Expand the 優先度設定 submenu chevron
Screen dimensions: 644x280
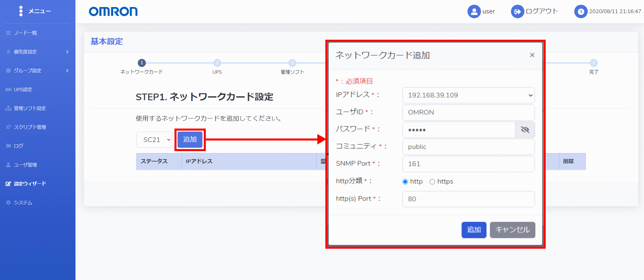pos(67,52)
